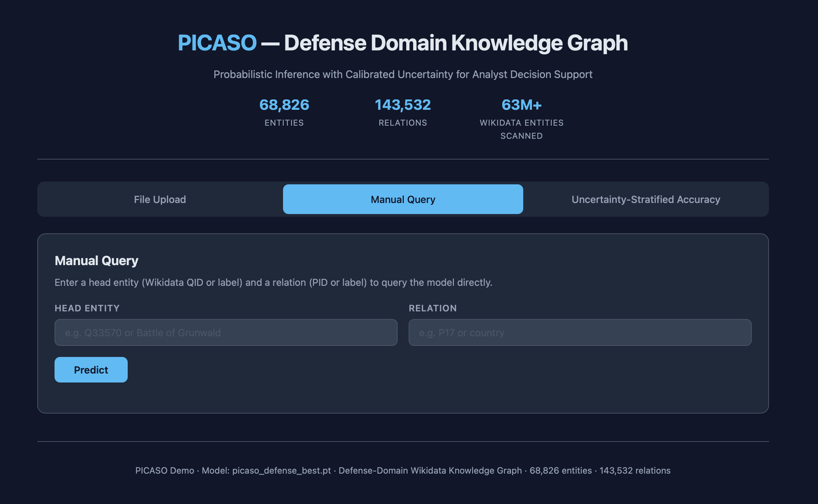
Task: Click the 63M+ Wikidata entities stat
Action: pos(522,105)
